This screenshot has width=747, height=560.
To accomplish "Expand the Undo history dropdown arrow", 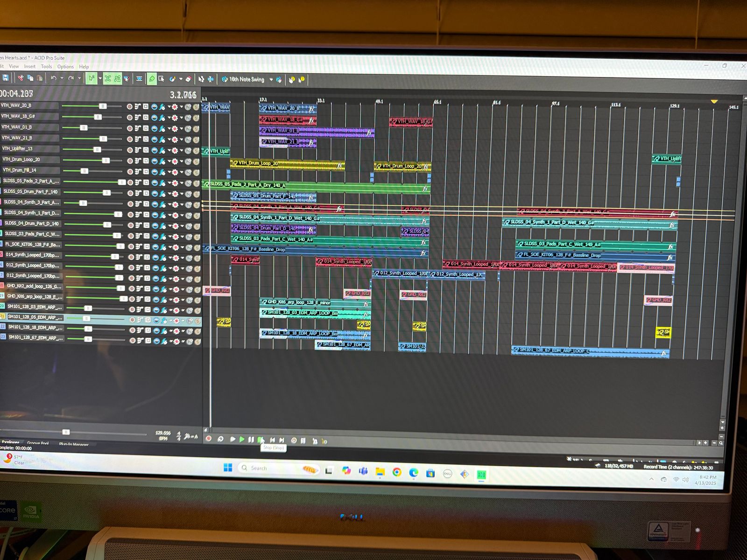I will pyautogui.click(x=62, y=78).
